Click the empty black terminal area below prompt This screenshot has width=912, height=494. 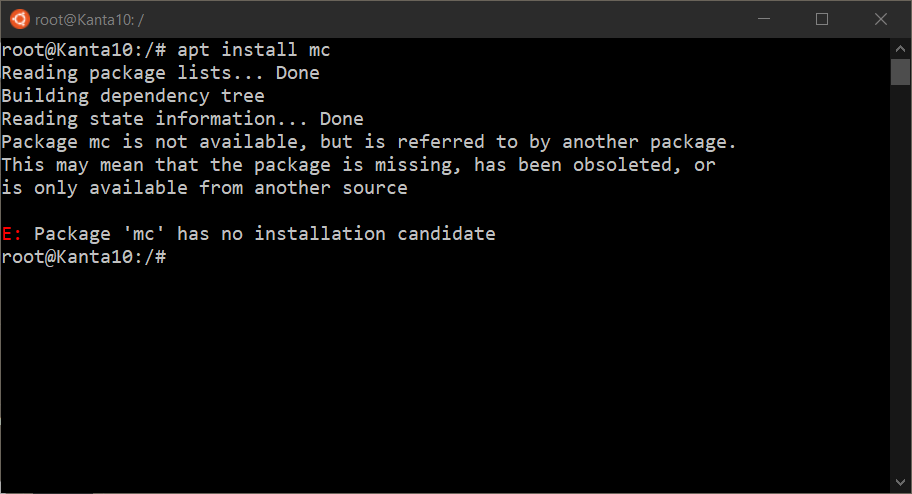pyautogui.click(x=445, y=378)
